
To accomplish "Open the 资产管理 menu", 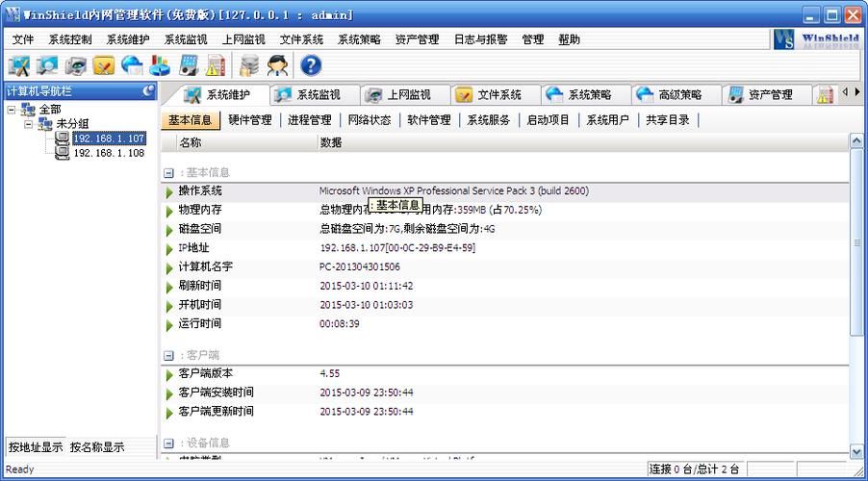I will pyautogui.click(x=417, y=39).
